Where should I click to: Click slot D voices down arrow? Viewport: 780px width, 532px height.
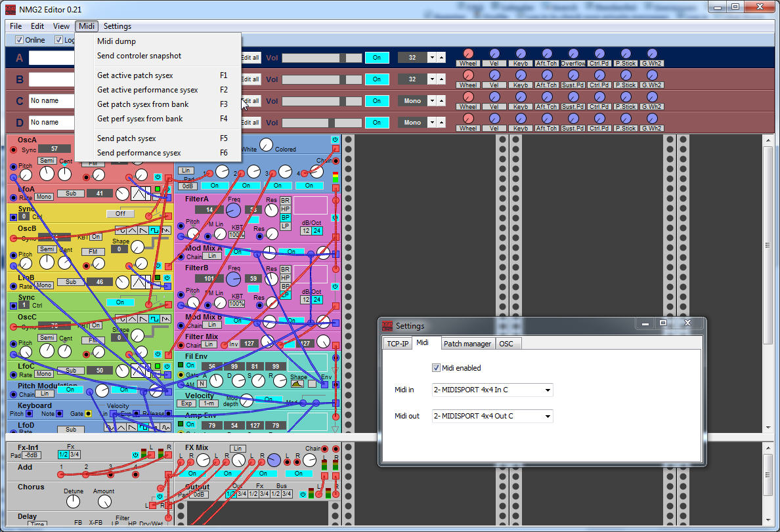[x=432, y=122]
